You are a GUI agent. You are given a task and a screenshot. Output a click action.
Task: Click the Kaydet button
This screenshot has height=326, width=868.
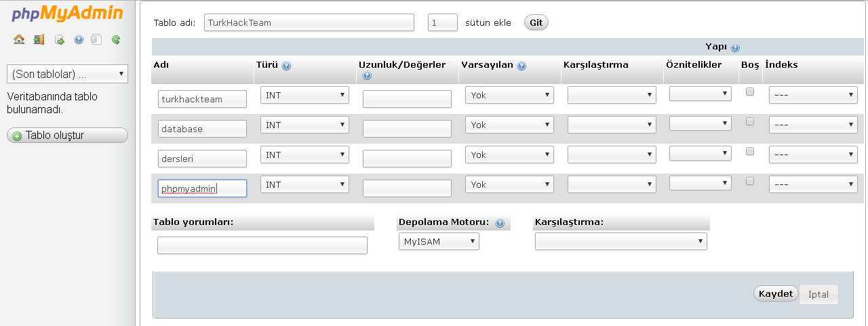click(x=776, y=294)
